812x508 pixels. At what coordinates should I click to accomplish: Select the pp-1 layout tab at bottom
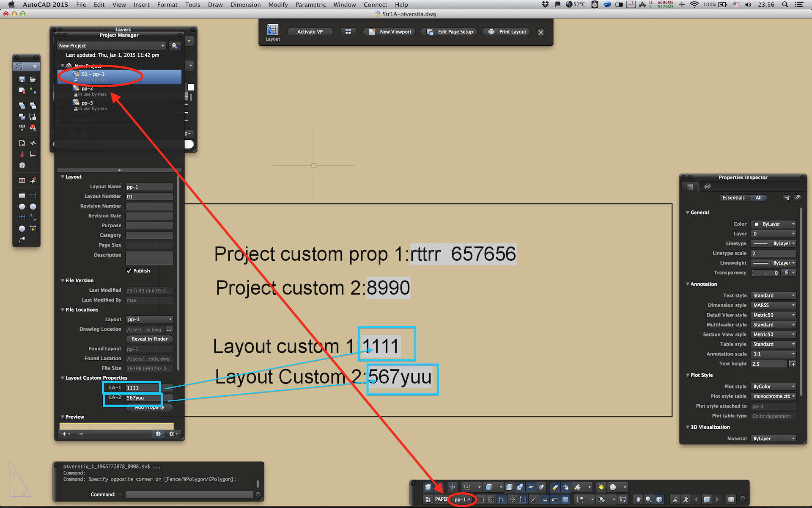[x=462, y=499]
